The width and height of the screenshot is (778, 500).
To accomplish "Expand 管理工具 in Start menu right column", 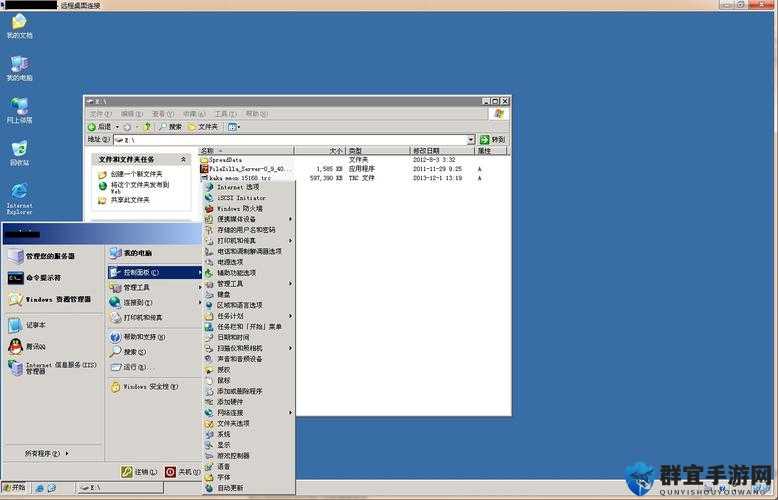I will click(155, 288).
